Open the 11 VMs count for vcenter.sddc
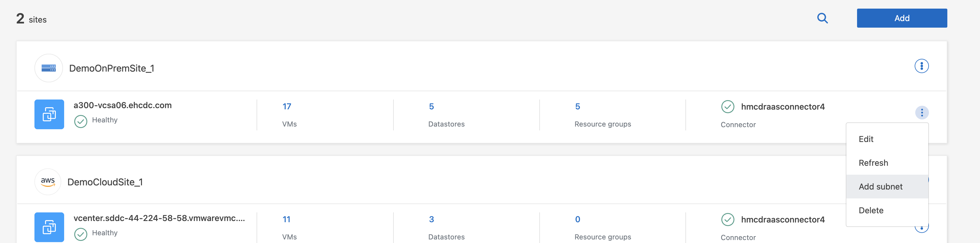Screen dimensions: 980x243 [287, 220]
